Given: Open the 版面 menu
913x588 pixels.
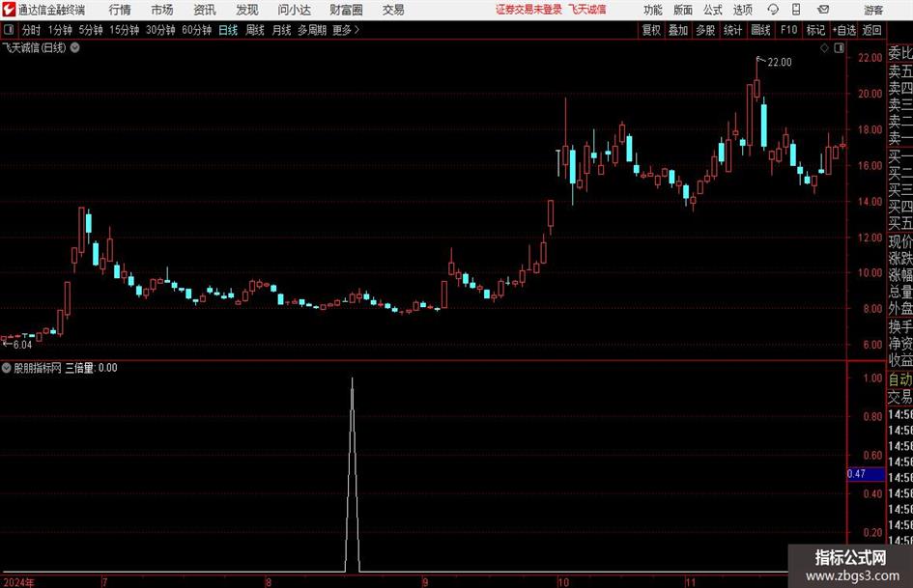Looking at the screenshot, I should coord(683,10).
